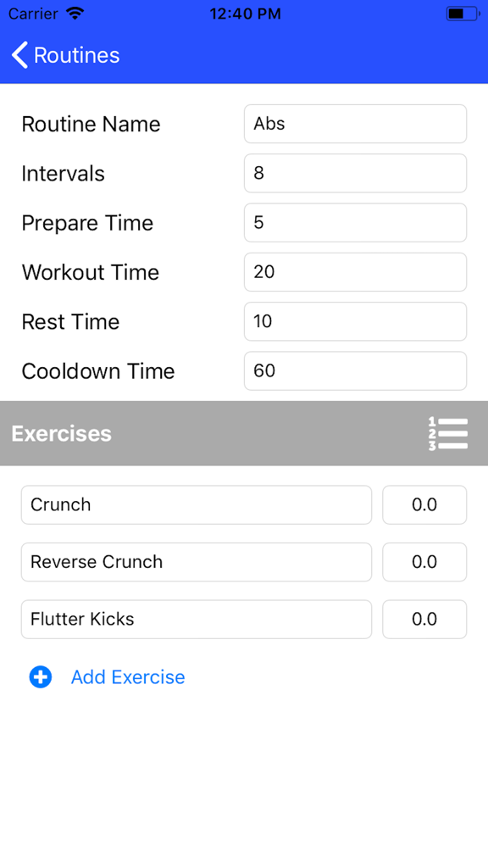This screenshot has width=488, height=868.
Task: Tap the back chevron arrow
Action: 18,54
